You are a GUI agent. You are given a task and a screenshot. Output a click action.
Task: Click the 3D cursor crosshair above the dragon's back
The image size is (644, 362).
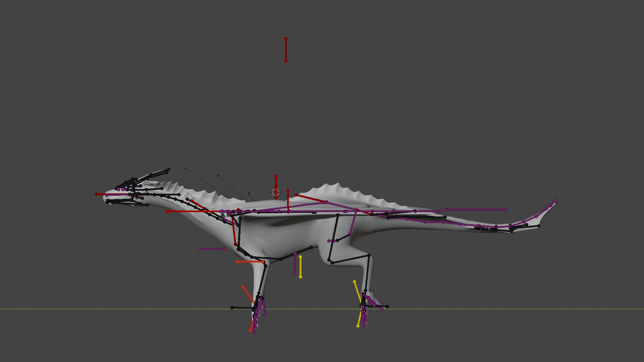pos(275,192)
